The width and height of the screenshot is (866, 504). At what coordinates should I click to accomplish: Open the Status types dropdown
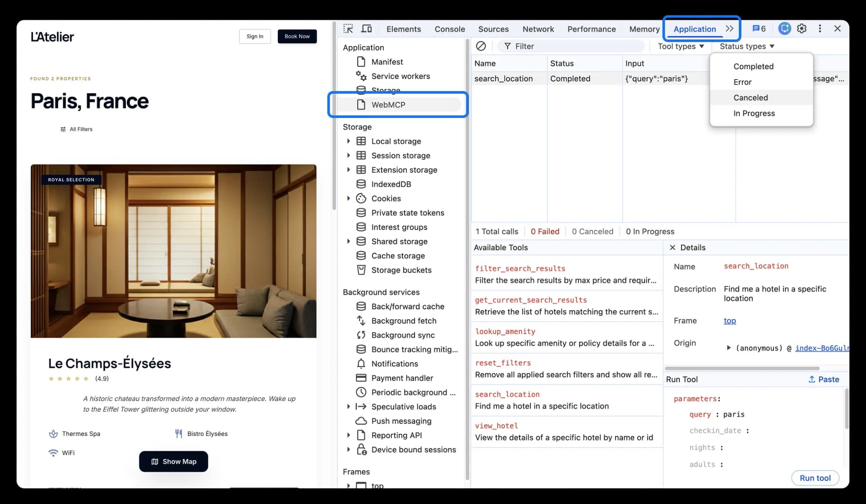pos(747,46)
